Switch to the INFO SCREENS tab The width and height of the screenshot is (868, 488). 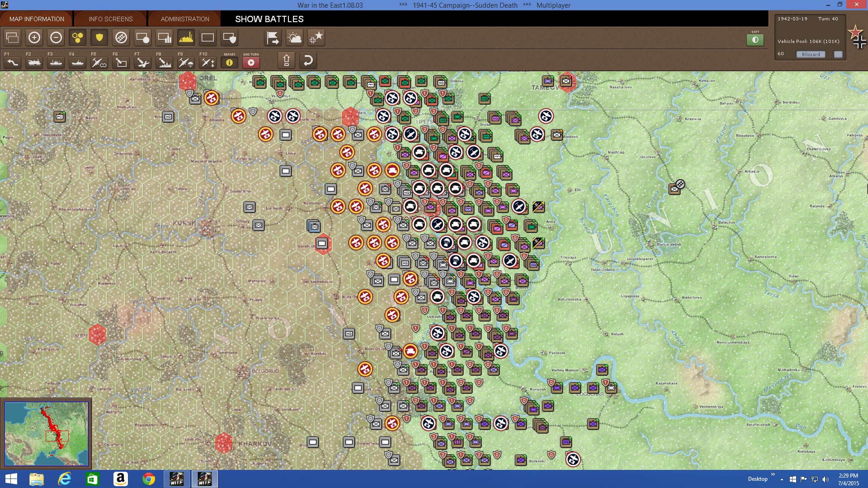pos(111,19)
